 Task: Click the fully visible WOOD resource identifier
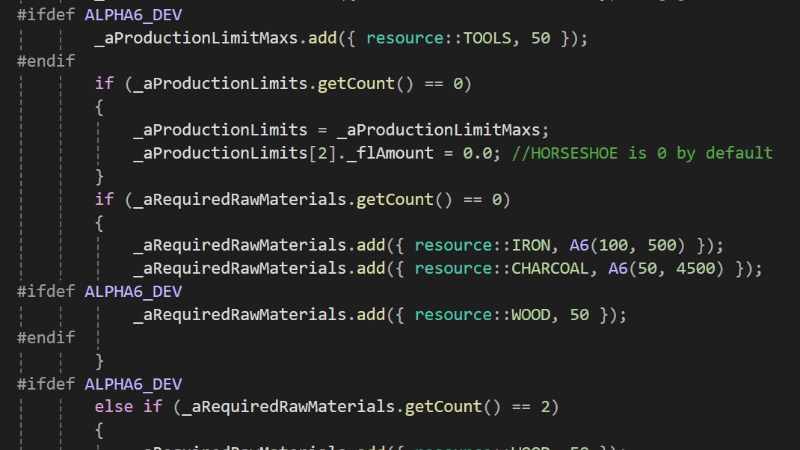pos(535,314)
